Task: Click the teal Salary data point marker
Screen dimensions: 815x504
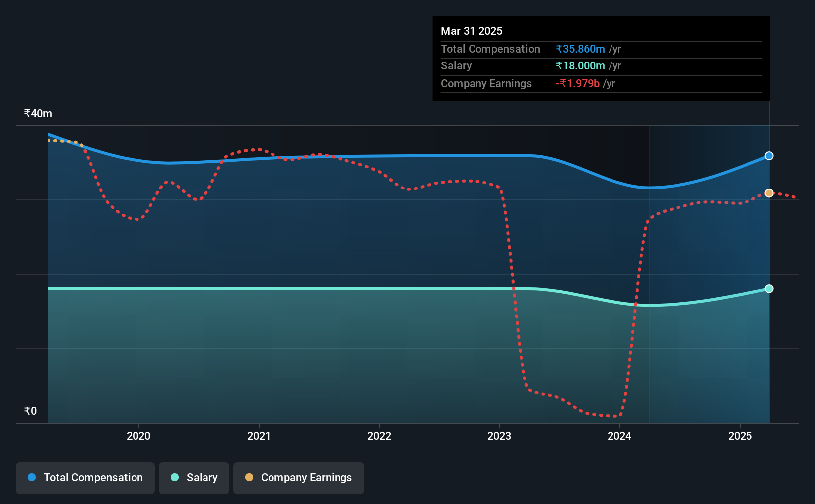Action: coord(769,289)
